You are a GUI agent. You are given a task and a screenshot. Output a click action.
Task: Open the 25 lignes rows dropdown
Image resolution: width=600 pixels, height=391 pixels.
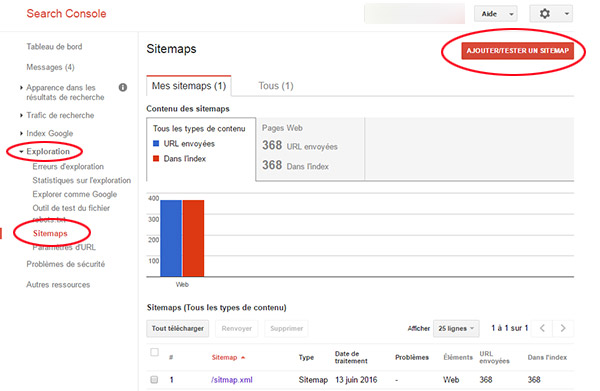[x=456, y=328]
